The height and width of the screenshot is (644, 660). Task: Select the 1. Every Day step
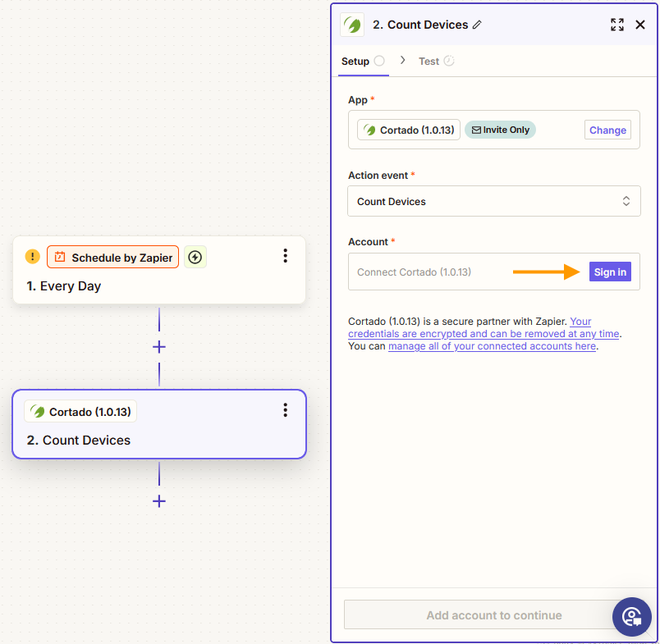[159, 270]
